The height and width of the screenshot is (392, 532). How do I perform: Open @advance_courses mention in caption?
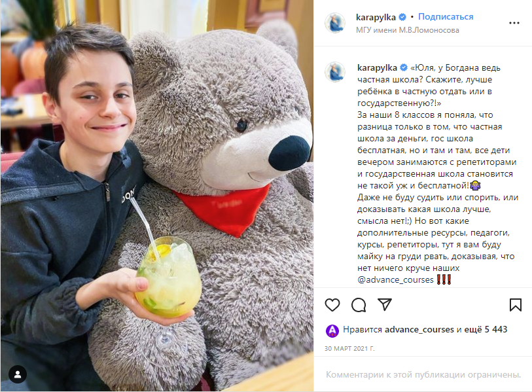click(395, 279)
